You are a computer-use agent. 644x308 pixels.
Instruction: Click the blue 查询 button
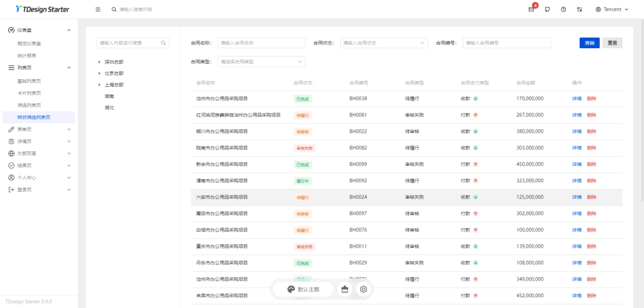click(589, 43)
